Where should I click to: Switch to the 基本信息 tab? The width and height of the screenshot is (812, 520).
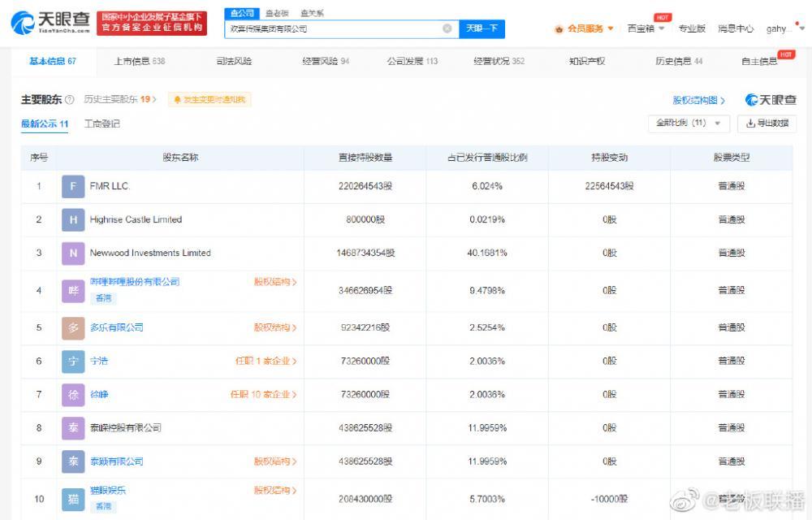coord(52,61)
